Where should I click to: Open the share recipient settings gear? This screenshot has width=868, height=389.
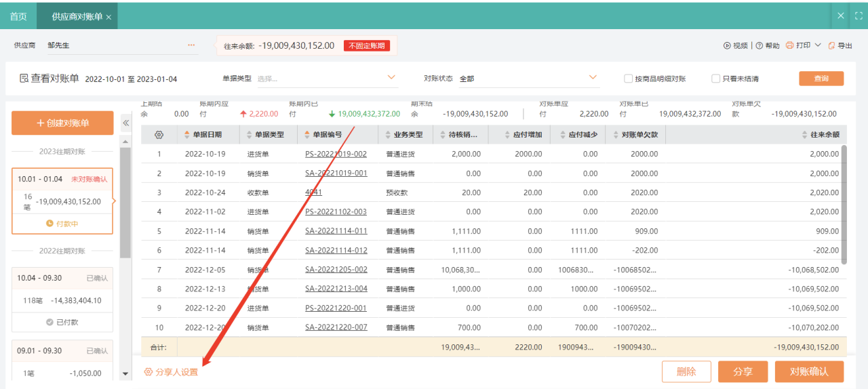pyautogui.click(x=149, y=372)
